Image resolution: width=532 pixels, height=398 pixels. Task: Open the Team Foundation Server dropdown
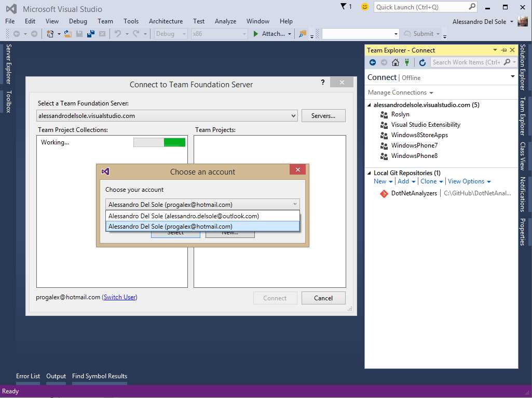click(x=294, y=115)
